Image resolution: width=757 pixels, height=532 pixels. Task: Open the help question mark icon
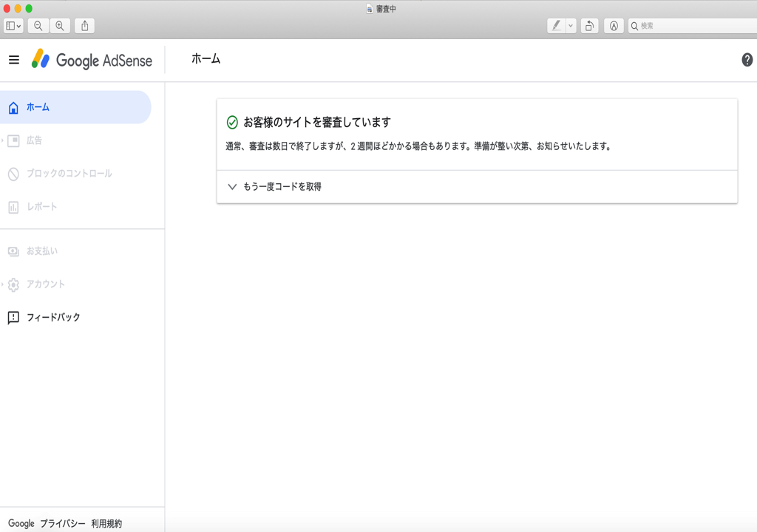click(x=747, y=60)
